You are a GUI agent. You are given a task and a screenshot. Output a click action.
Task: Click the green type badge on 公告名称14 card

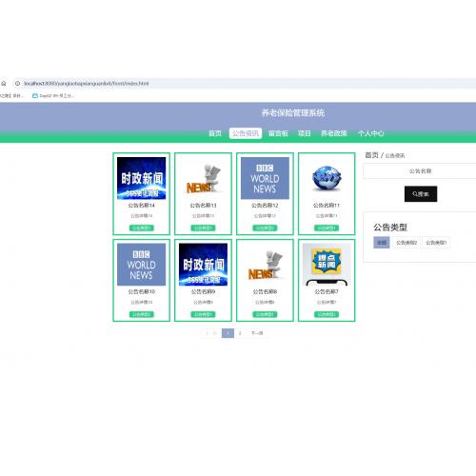pos(142,228)
